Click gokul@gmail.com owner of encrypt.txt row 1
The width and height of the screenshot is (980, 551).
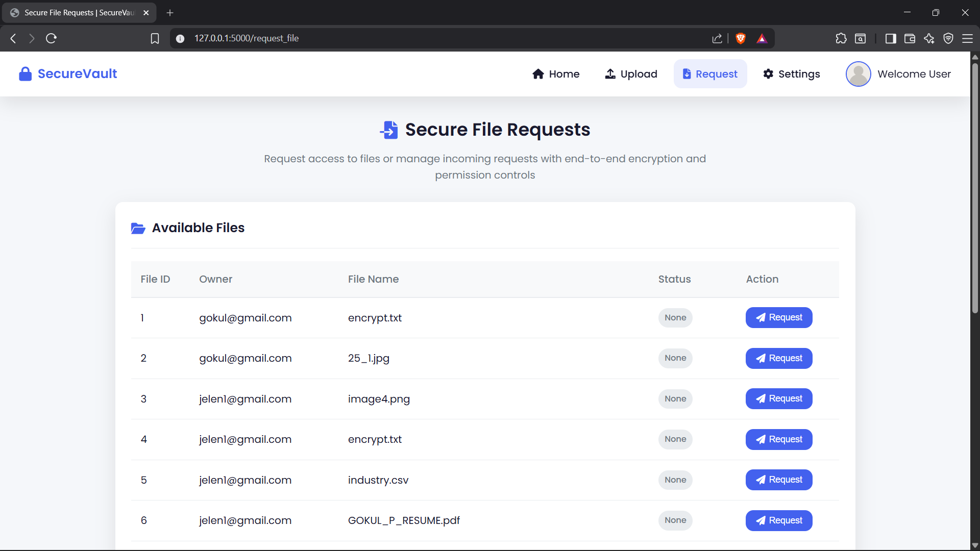click(x=245, y=318)
